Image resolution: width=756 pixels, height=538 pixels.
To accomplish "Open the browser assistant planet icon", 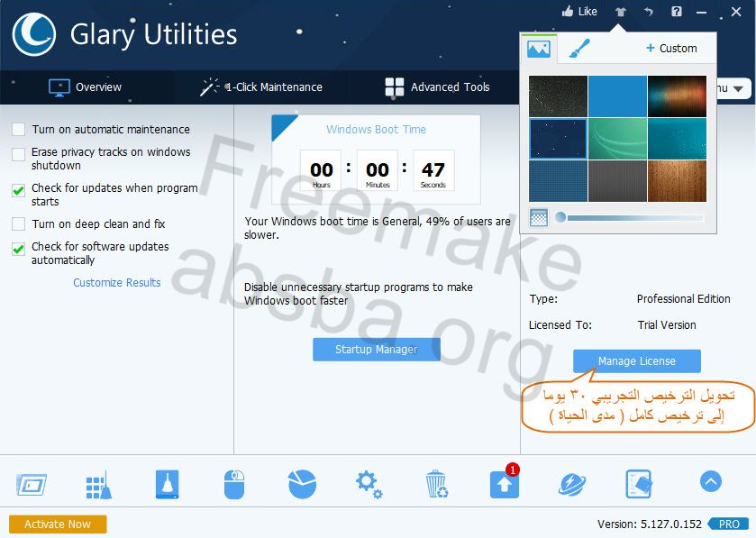I will (x=572, y=485).
